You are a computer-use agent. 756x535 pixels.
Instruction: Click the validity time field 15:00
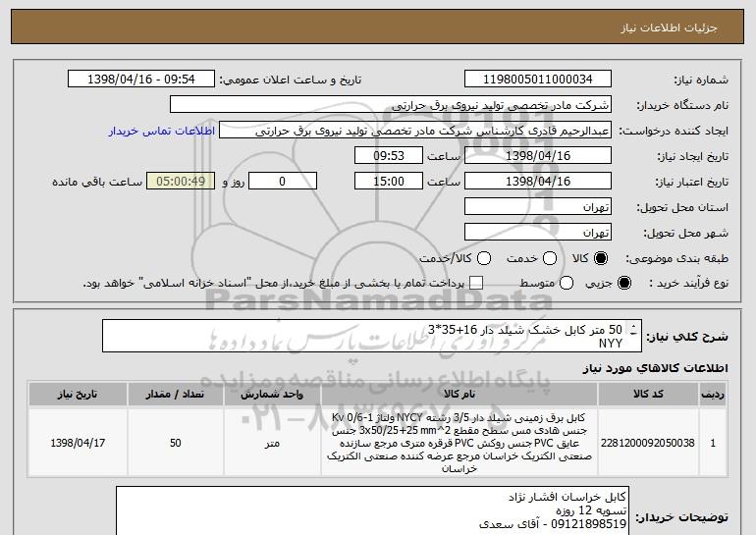389,182
